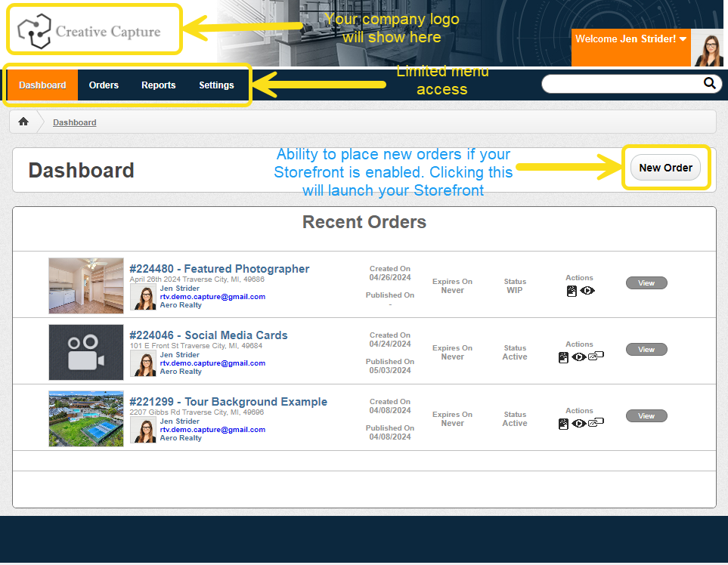
Task: Expand the Welcome Jen Strider dropdown
Action: (x=631, y=39)
